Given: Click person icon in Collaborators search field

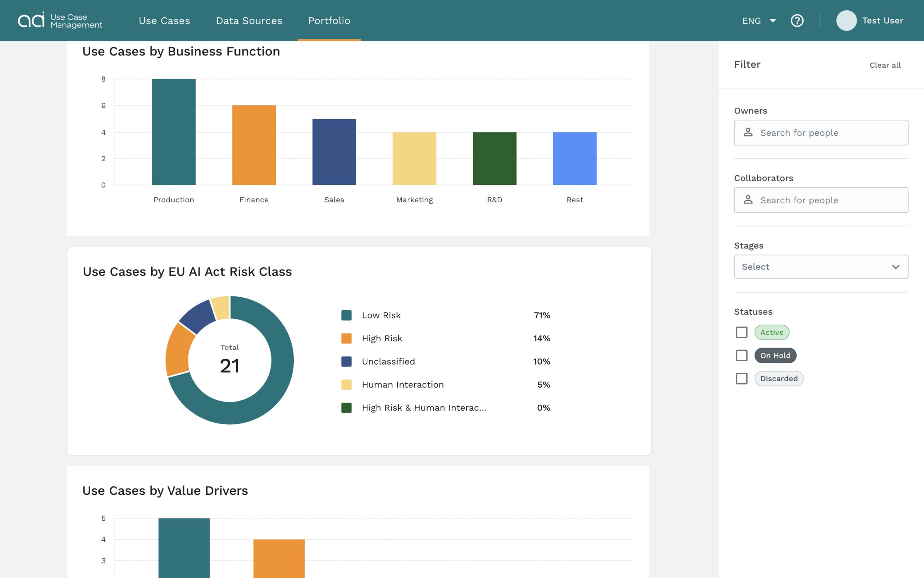Looking at the screenshot, I should click(748, 200).
